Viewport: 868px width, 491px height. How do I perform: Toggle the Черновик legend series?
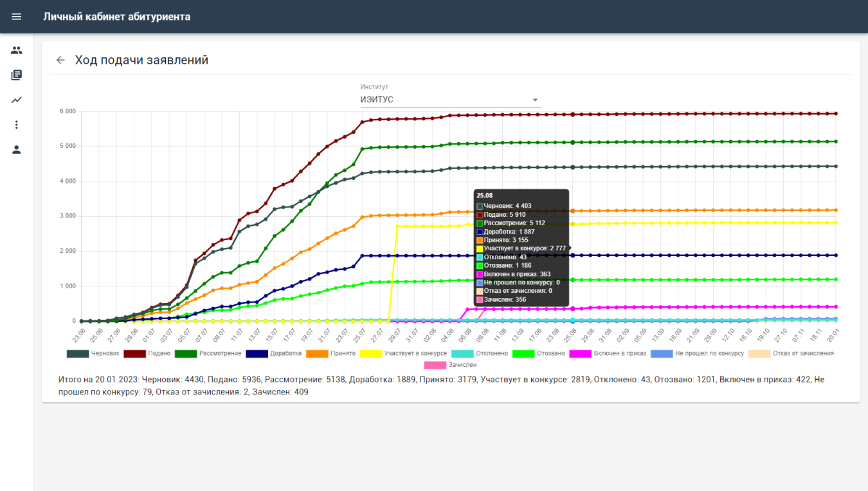(93, 353)
